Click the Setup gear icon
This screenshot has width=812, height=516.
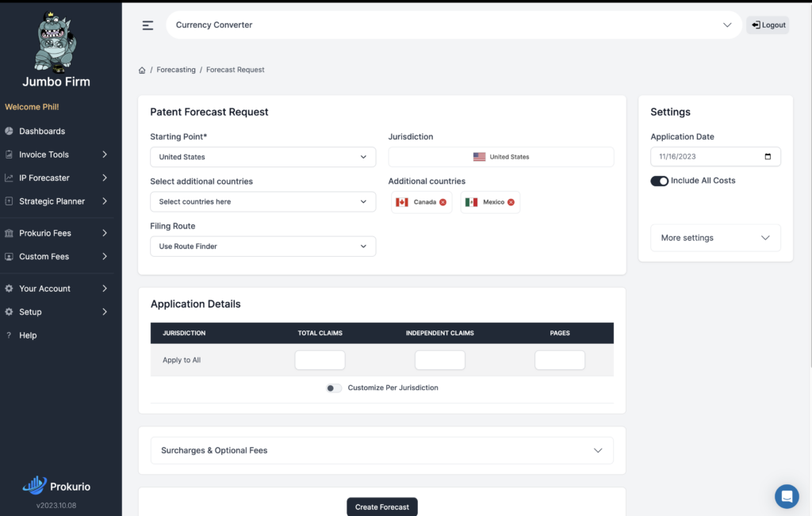point(9,312)
